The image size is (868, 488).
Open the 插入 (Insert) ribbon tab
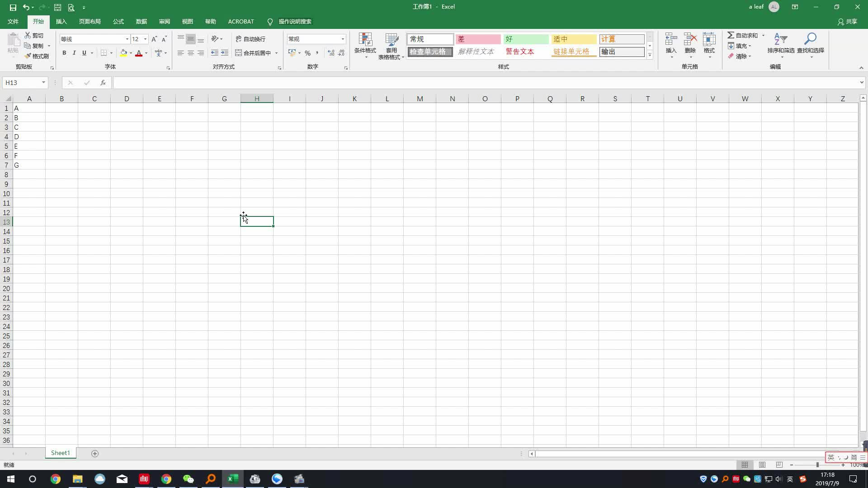click(x=61, y=22)
